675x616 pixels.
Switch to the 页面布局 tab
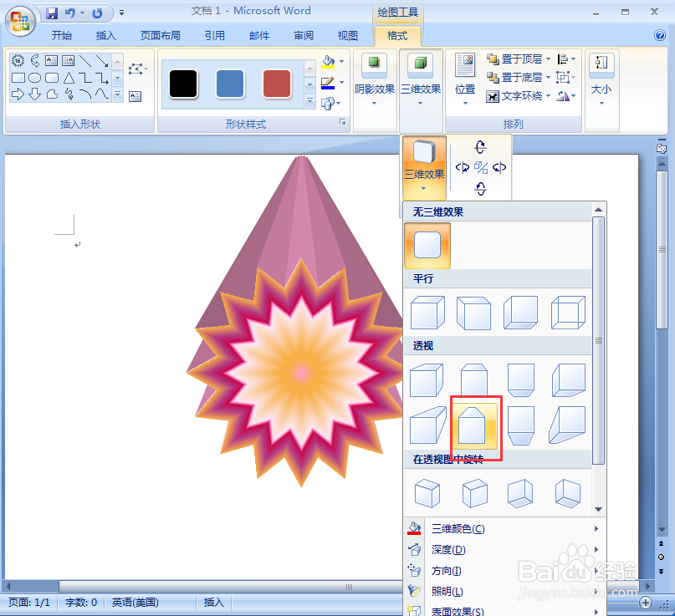[x=160, y=36]
